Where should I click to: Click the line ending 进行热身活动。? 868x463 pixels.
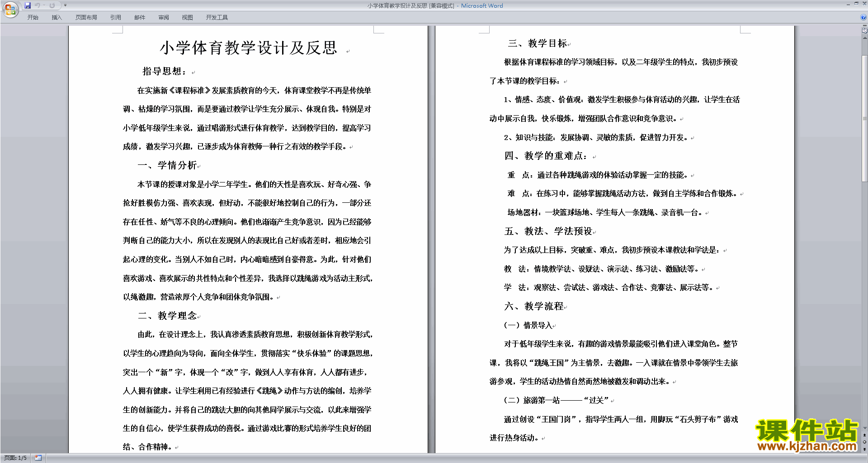click(514, 438)
